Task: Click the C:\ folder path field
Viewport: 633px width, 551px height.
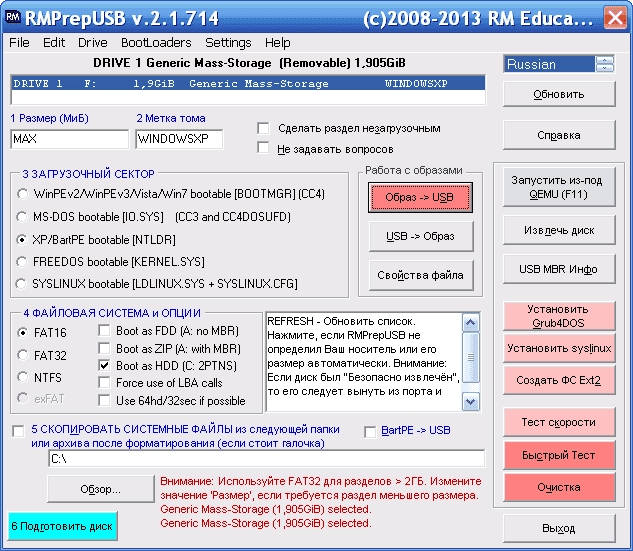Action: [x=266, y=459]
